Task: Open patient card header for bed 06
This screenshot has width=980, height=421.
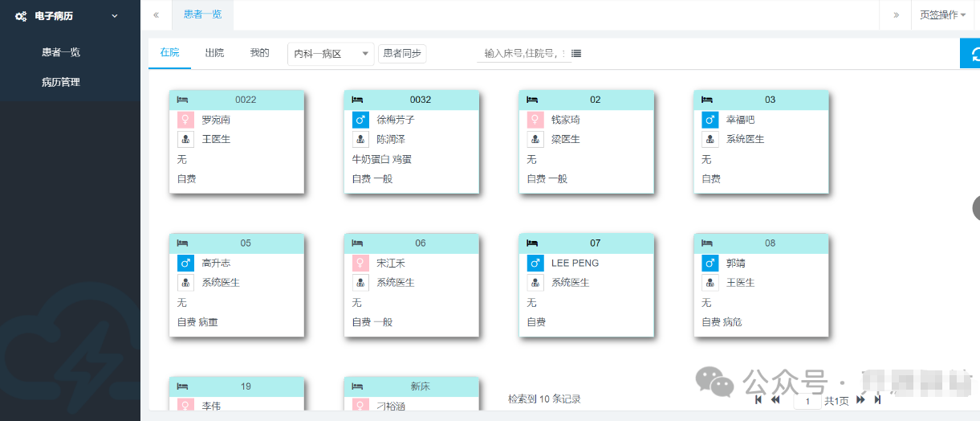Action: coord(411,243)
